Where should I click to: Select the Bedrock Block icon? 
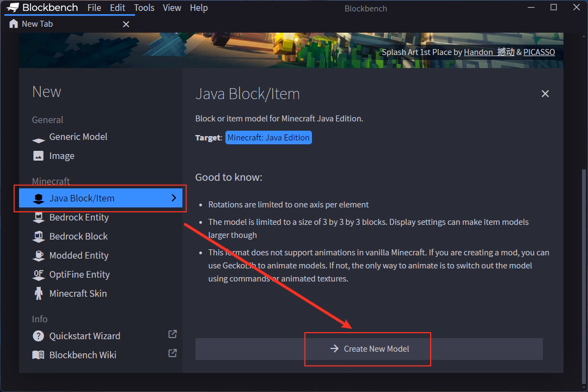pos(38,236)
